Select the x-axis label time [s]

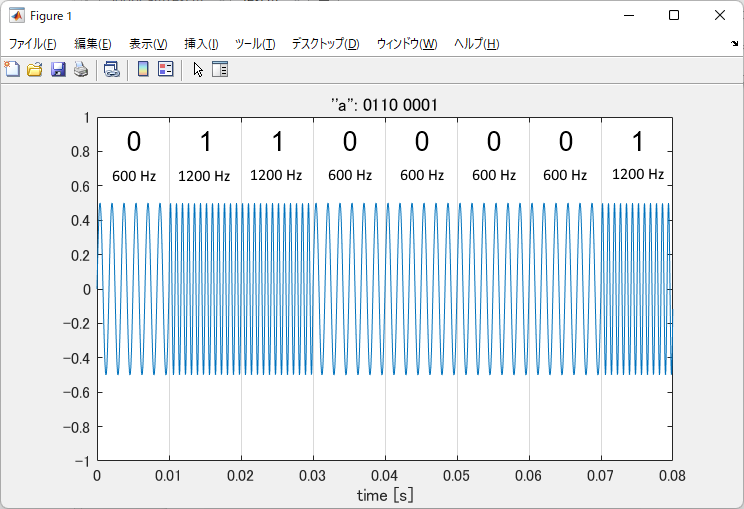click(x=385, y=495)
